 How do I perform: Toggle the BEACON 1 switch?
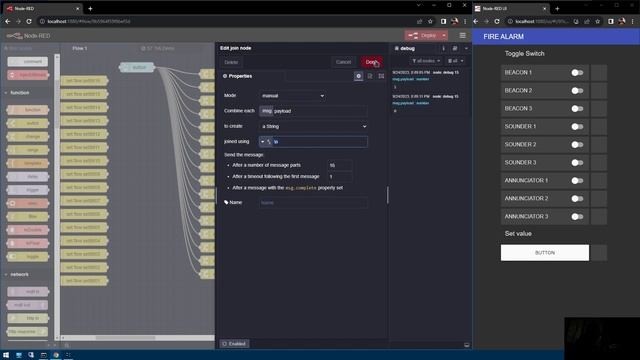tap(577, 73)
